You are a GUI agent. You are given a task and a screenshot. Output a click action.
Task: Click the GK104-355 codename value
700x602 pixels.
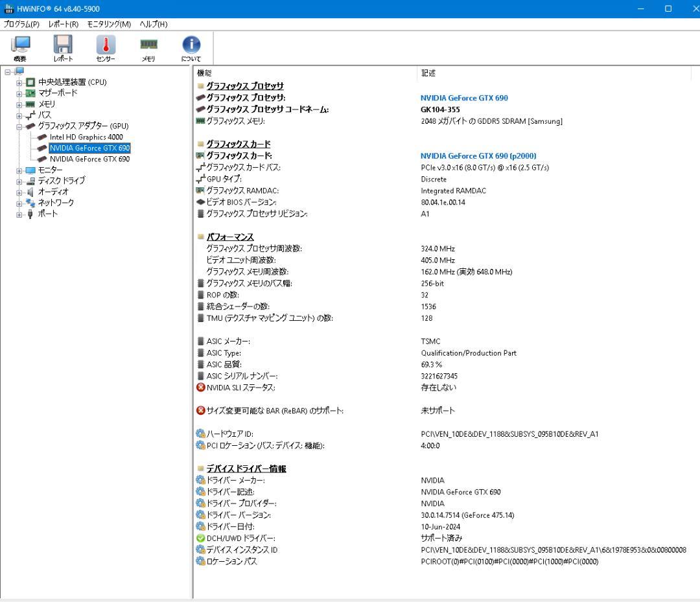[x=440, y=110]
